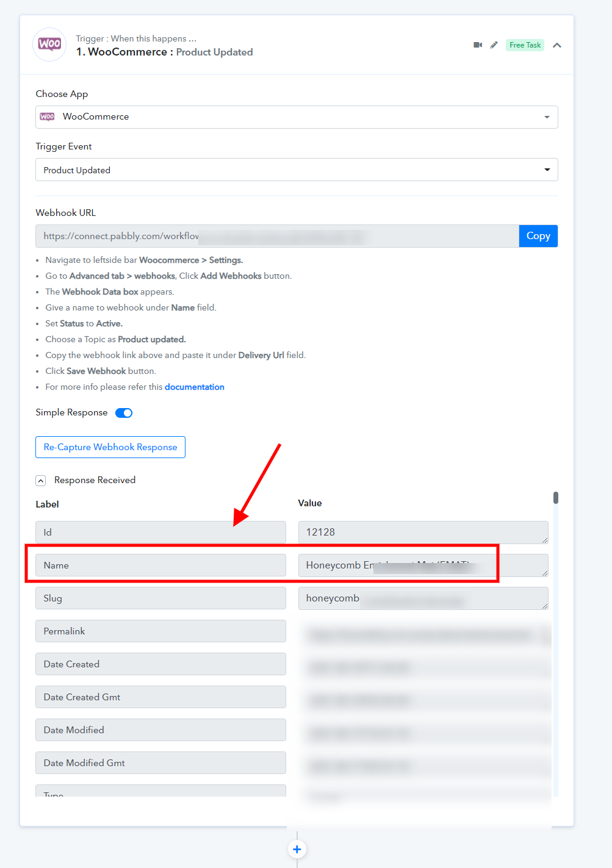612x868 pixels.
Task: Add a new step with plus icon
Action: click(x=297, y=849)
